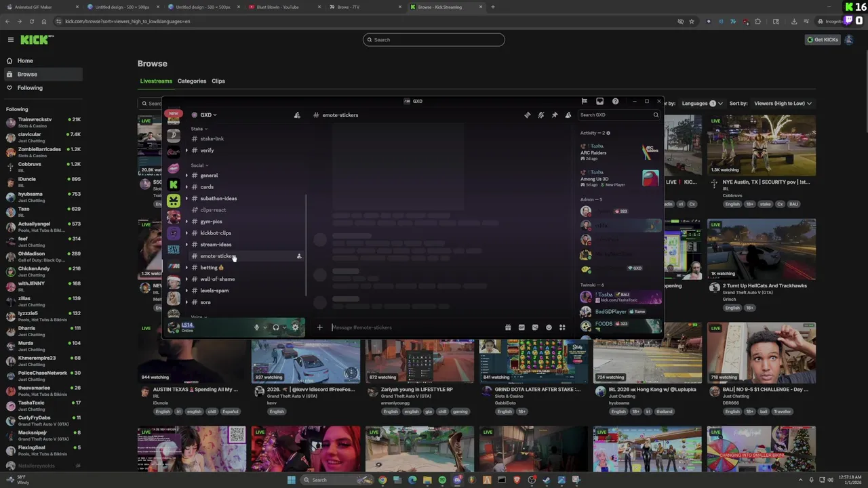
Task: Open Discord checkpoint flag icon
Action: pos(584,102)
